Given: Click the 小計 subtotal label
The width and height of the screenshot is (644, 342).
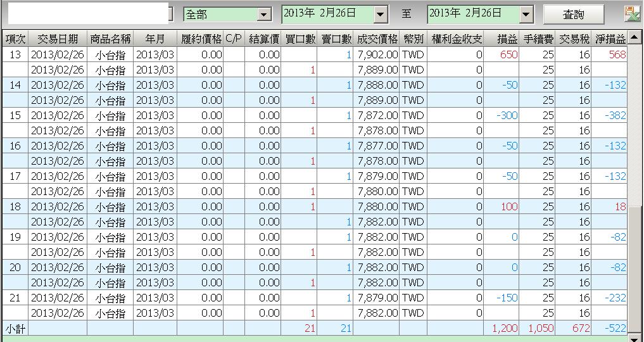Looking at the screenshot, I should (x=15, y=328).
